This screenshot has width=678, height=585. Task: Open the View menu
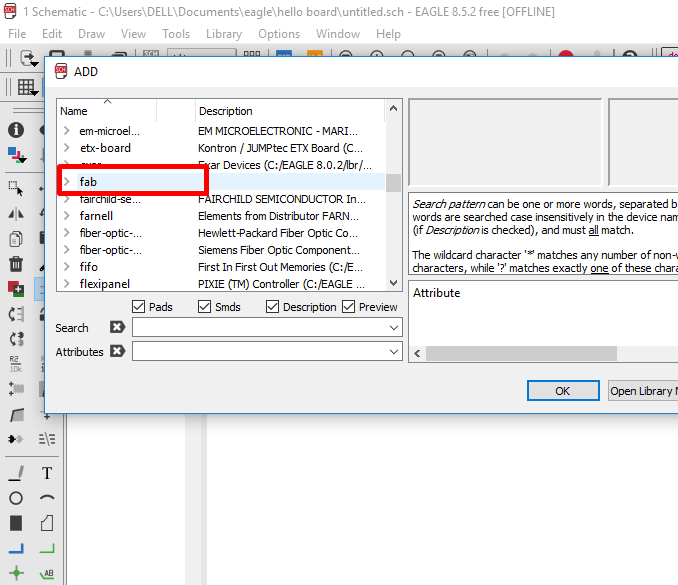pos(133,34)
